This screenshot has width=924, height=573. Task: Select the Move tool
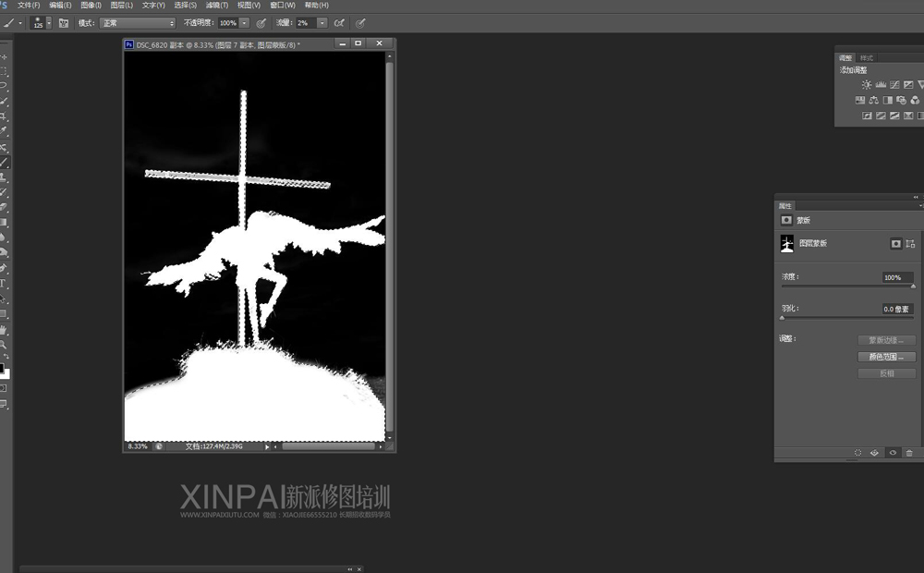4,56
